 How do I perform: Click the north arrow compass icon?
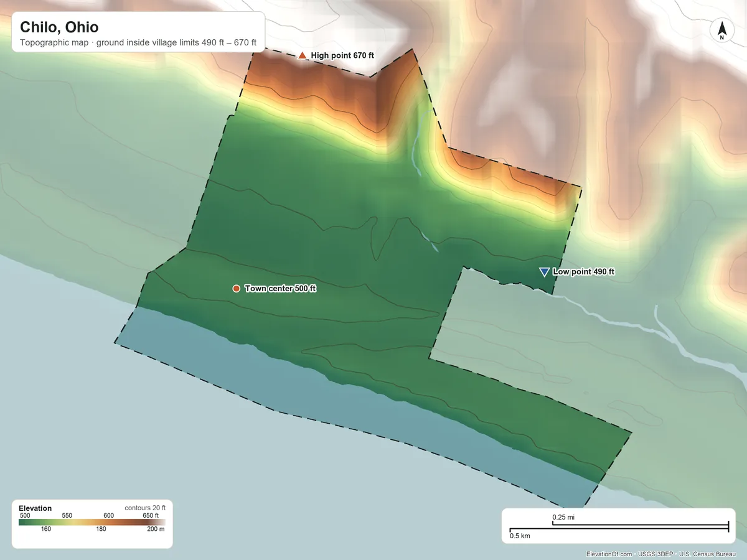click(721, 31)
